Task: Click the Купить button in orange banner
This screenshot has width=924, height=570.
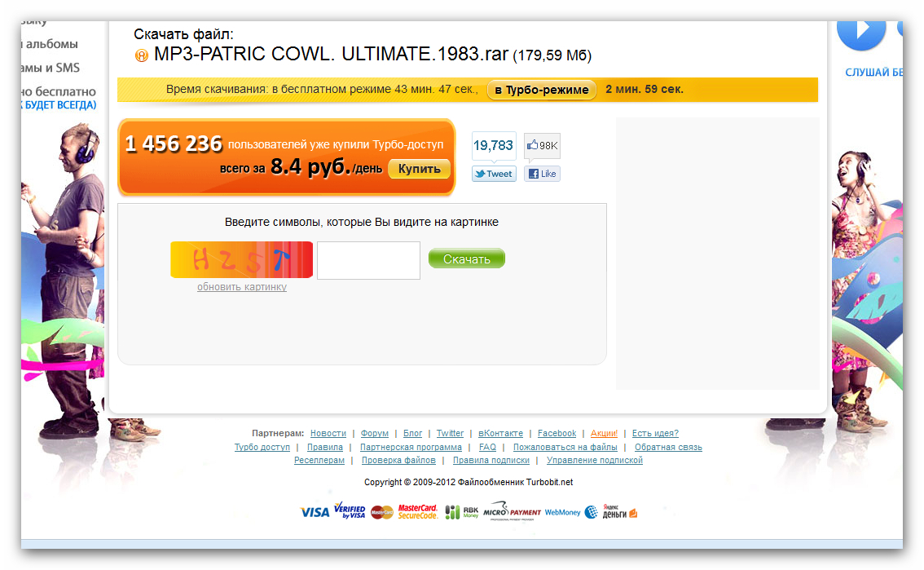Action: [419, 169]
